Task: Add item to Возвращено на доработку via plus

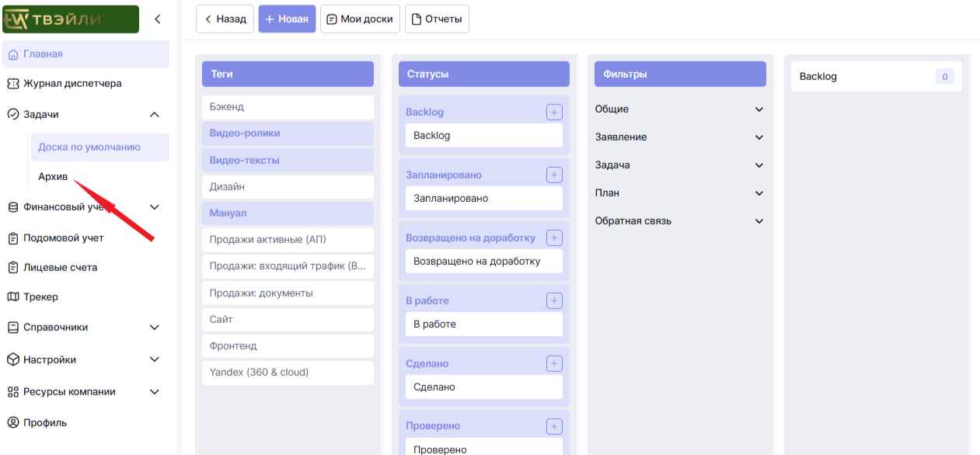Action: point(554,238)
